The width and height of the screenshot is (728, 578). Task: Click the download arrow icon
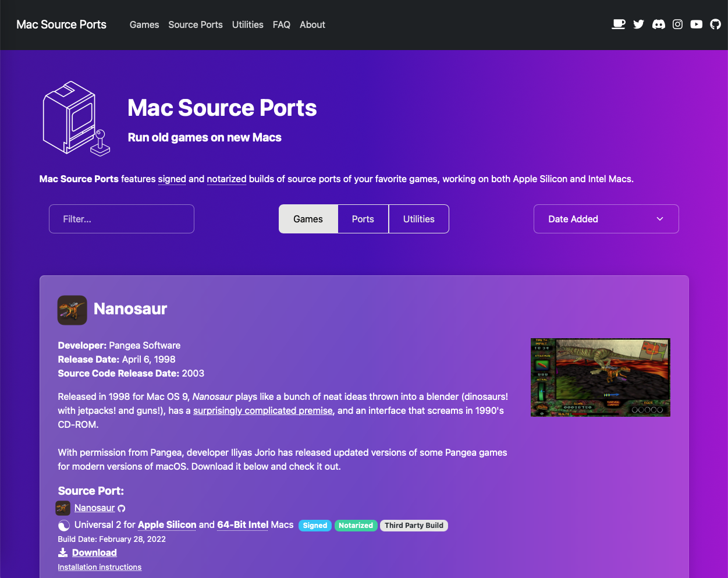pos(63,552)
